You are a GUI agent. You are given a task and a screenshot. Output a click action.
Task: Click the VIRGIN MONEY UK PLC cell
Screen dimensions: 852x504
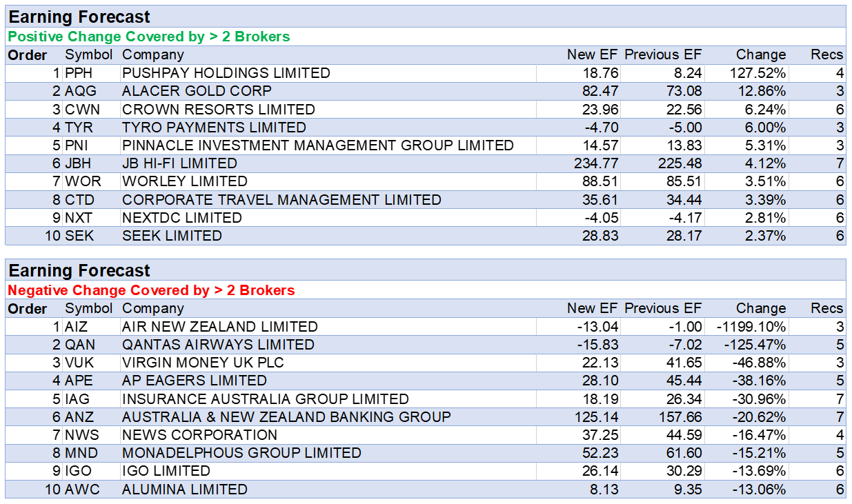[x=203, y=363]
